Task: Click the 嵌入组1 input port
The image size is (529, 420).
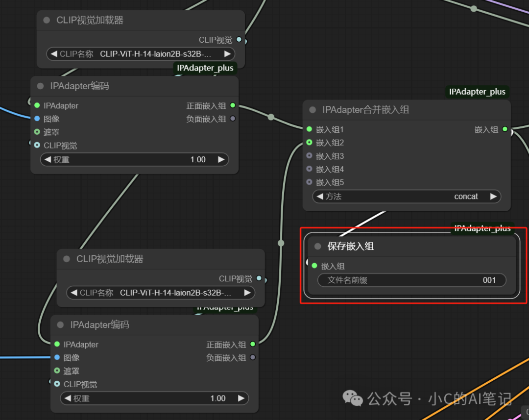Action: 309,129
